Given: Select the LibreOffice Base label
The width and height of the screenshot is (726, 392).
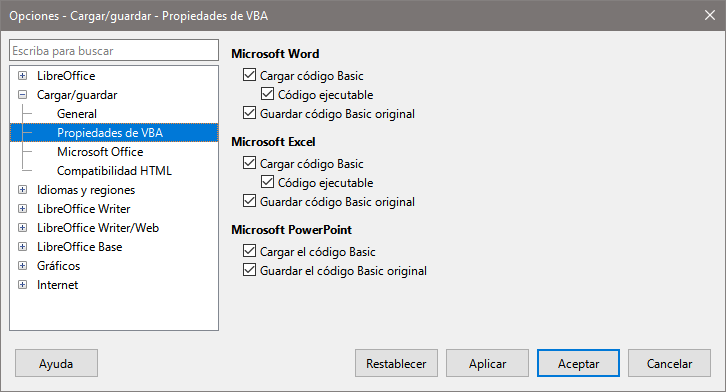Looking at the screenshot, I should 80,247.
